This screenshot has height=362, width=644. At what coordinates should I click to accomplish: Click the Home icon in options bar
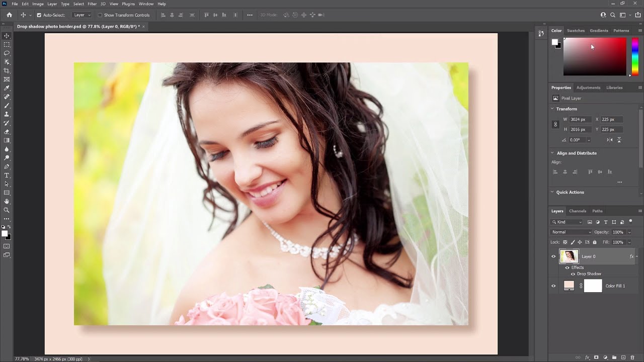pos(9,15)
